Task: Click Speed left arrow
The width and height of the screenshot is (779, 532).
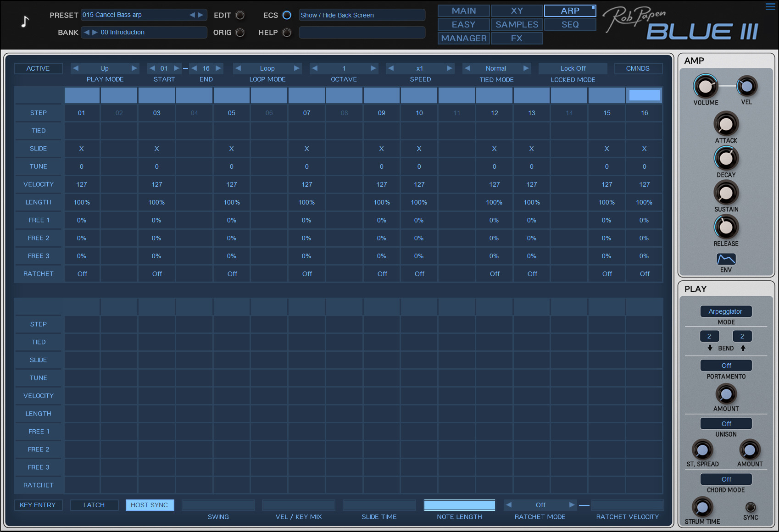Action: (390, 68)
